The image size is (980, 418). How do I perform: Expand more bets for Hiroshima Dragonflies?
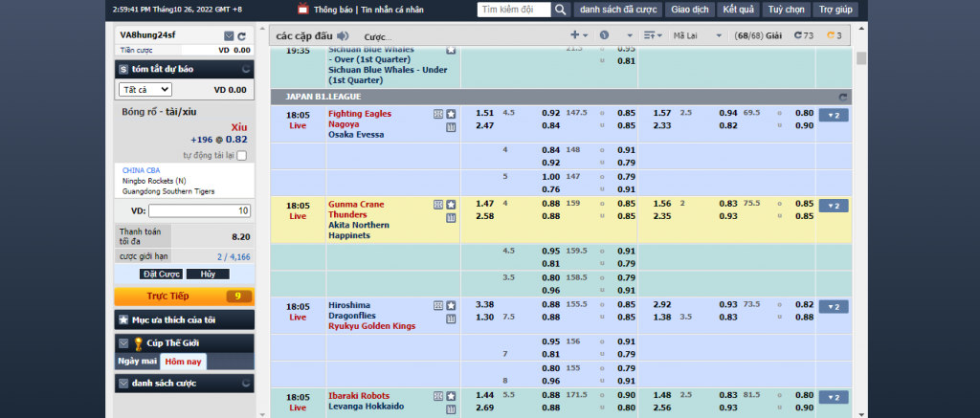834,307
